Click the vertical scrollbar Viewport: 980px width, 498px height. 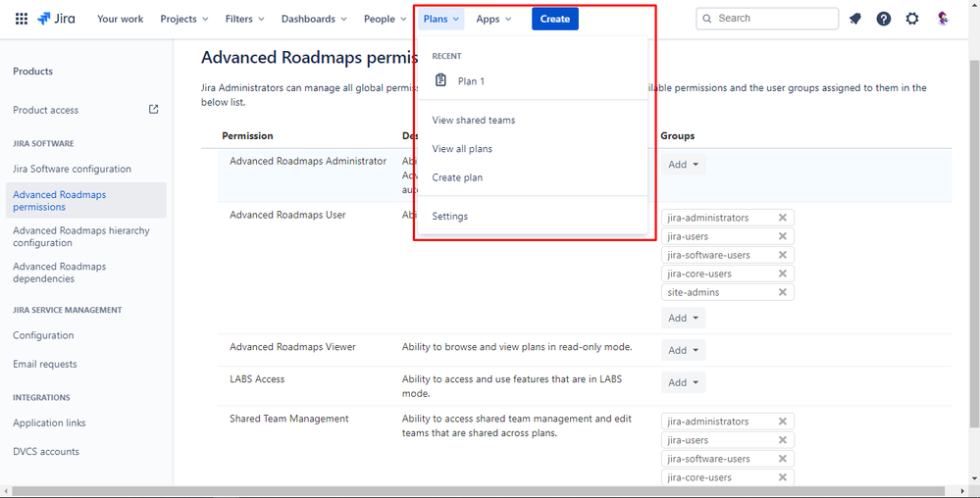pyautogui.click(x=974, y=244)
